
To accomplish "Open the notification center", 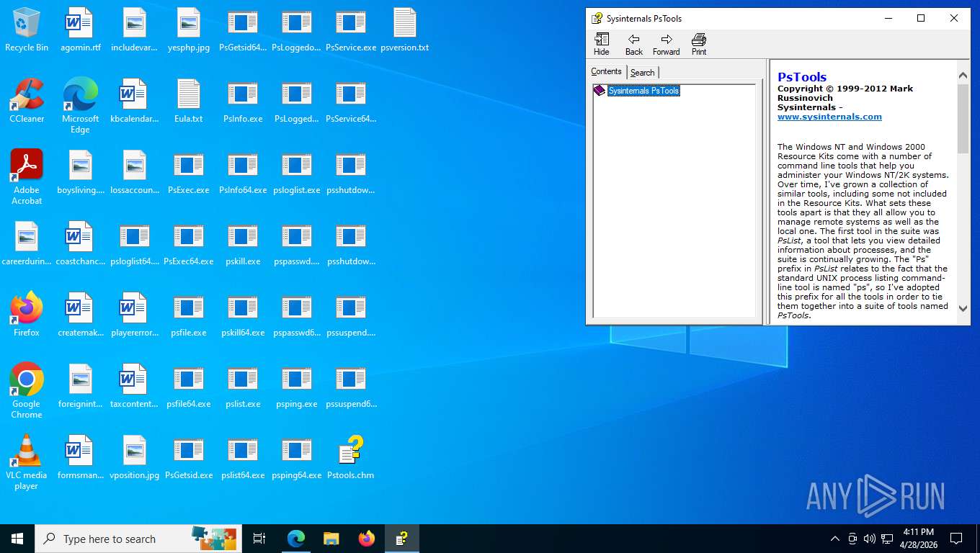I will pyautogui.click(x=956, y=539).
